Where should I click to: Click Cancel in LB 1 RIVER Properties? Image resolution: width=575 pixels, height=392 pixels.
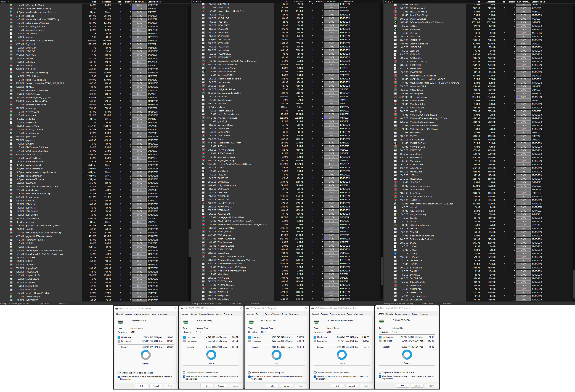(x=221, y=386)
